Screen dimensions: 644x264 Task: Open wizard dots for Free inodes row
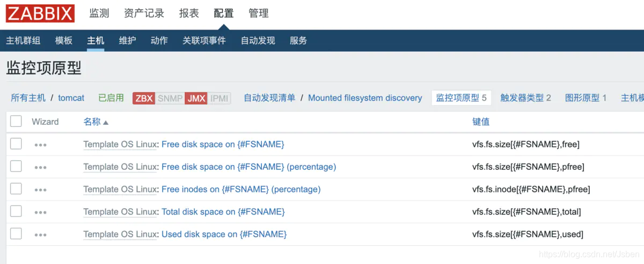[x=40, y=190]
